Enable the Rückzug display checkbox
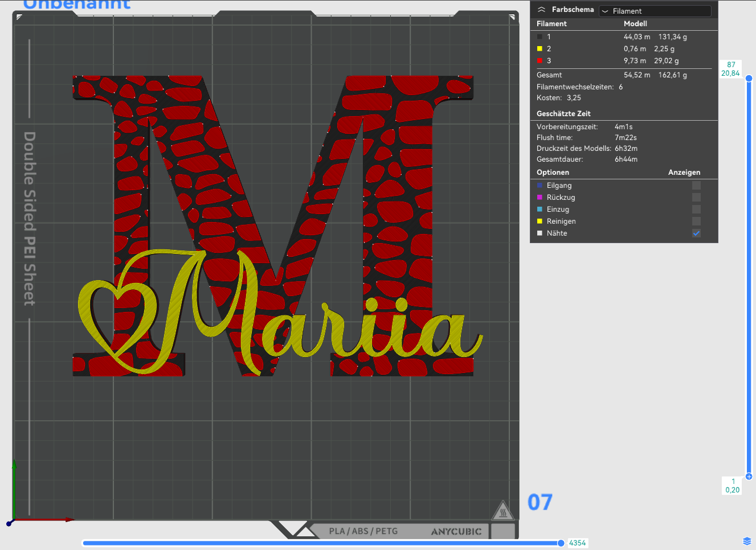The height and width of the screenshot is (550, 756). tap(696, 197)
